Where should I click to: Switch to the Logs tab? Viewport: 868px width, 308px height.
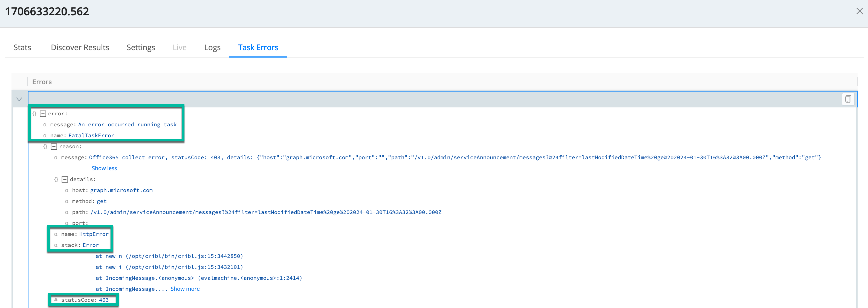click(212, 48)
